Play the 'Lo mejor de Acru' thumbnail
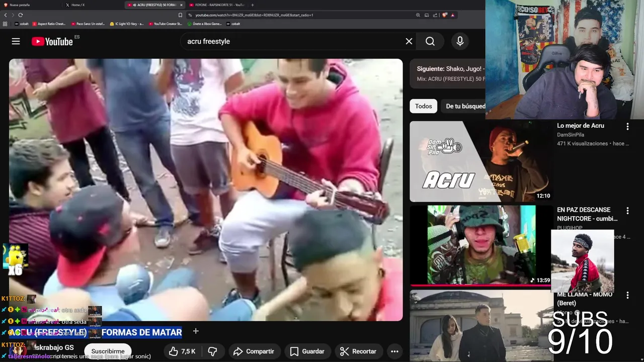Screen dimensions: 644x362 coord(480,161)
